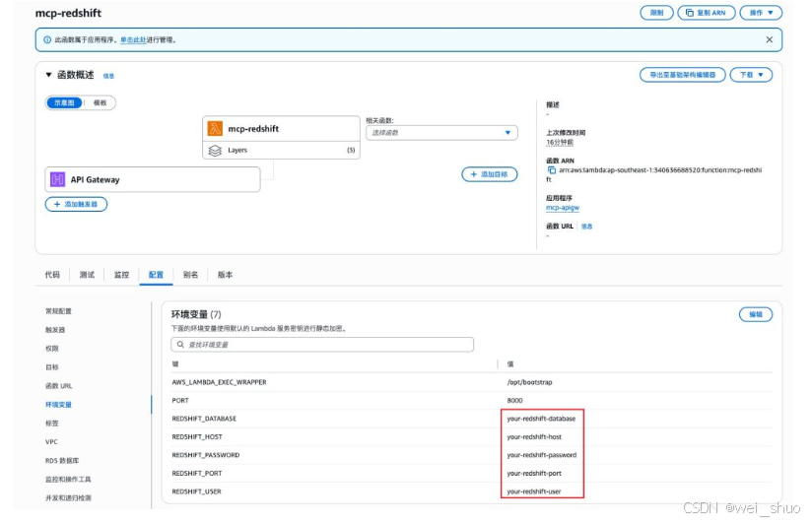Viewport: 812px width, 523px height.
Task: Click the your-redshift-port value
Action: coord(534,473)
